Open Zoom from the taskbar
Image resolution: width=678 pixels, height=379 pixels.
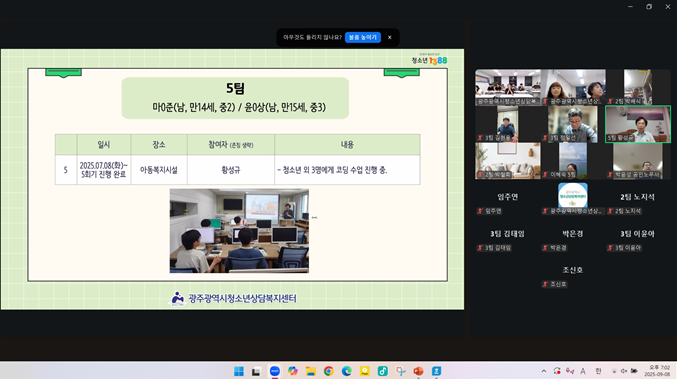click(275, 371)
